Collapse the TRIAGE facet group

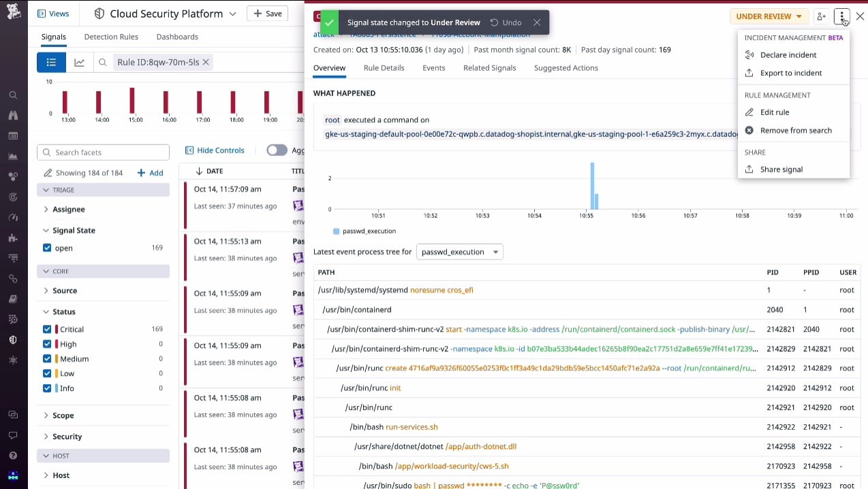click(x=103, y=190)
